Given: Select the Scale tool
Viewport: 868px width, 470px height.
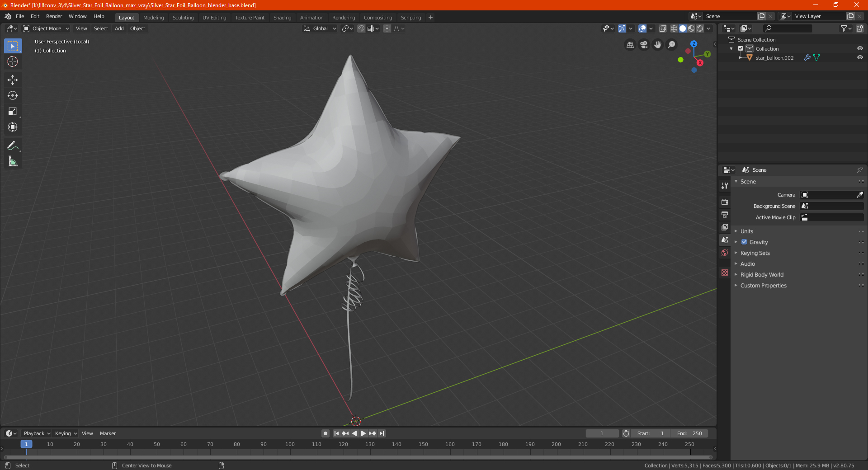Looking at the screenshot, I should [13, 111].
